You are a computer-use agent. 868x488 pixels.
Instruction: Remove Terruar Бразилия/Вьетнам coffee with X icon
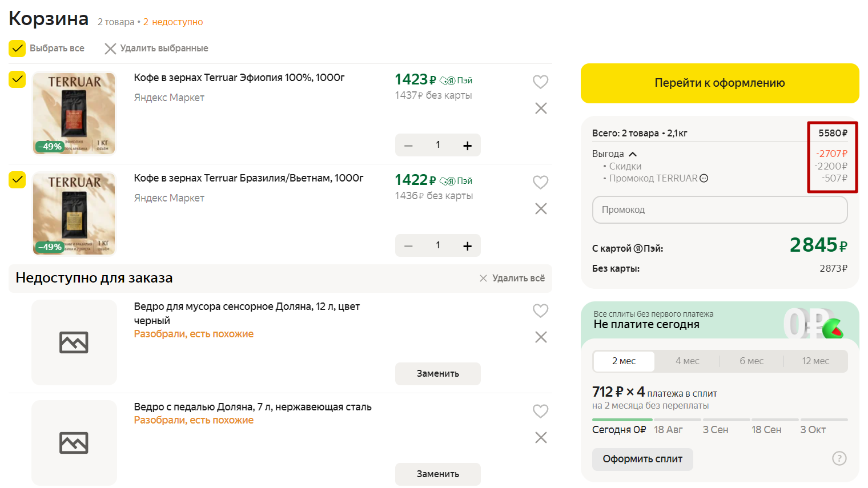541,208
